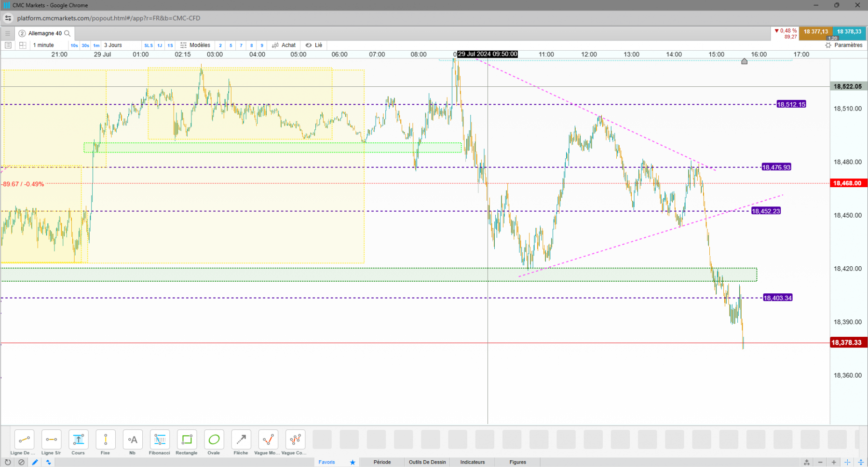Select the Vague Co... wave tool
Viewport: 868px width, 467px height.
pos(295,440)
